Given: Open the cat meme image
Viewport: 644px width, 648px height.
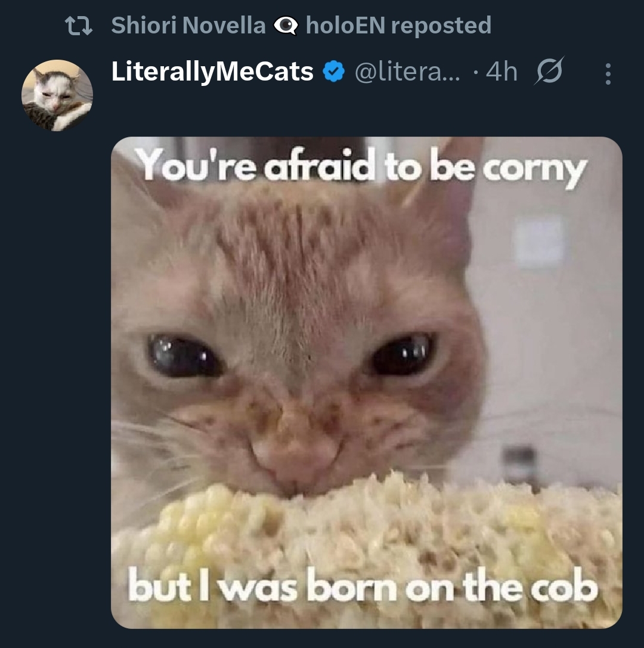Looking at the screenshot, I should 366,382.
